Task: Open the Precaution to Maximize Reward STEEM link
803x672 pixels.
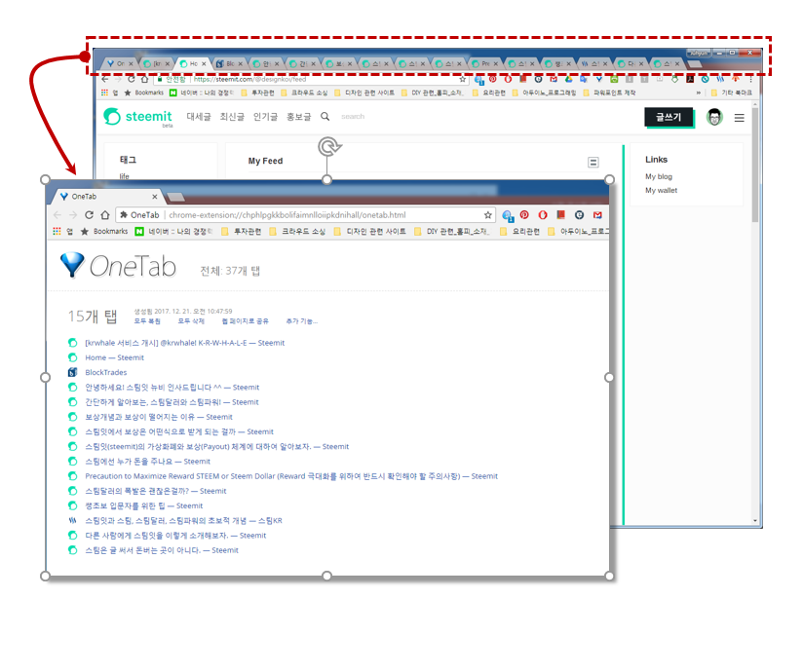Action: [290, 476]
